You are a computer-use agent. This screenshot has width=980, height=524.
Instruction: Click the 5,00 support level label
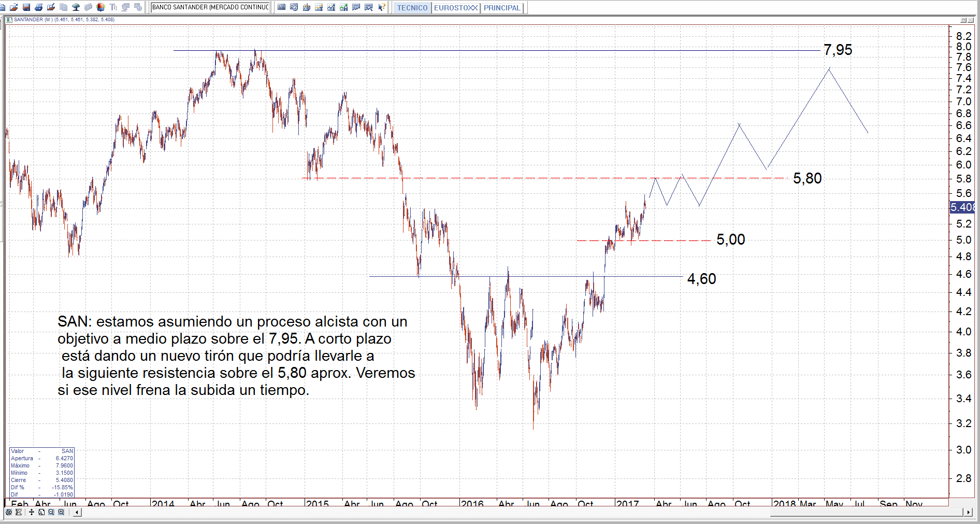coord(731,239)
